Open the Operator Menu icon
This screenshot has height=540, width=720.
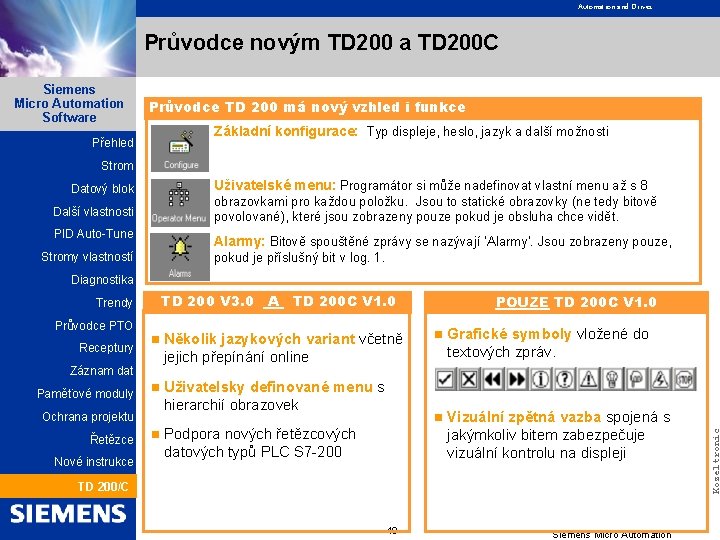tap(180, 202)
